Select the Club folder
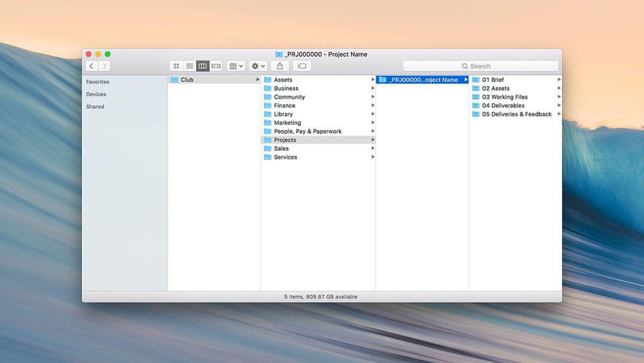644x363 pixels. coord(214,80)
